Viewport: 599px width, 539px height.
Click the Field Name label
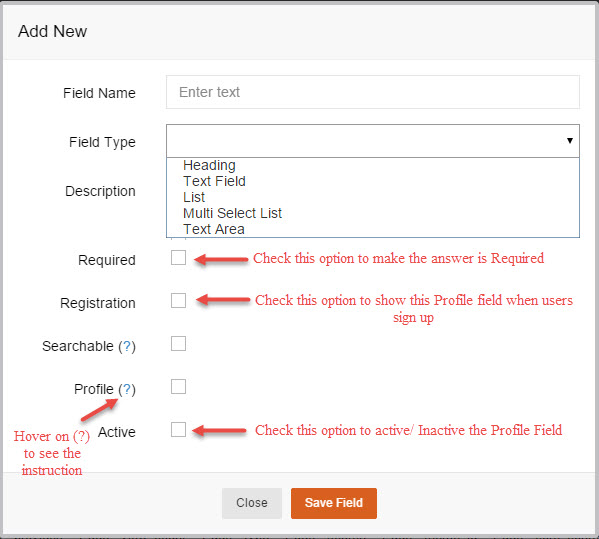tap(99, 93)
